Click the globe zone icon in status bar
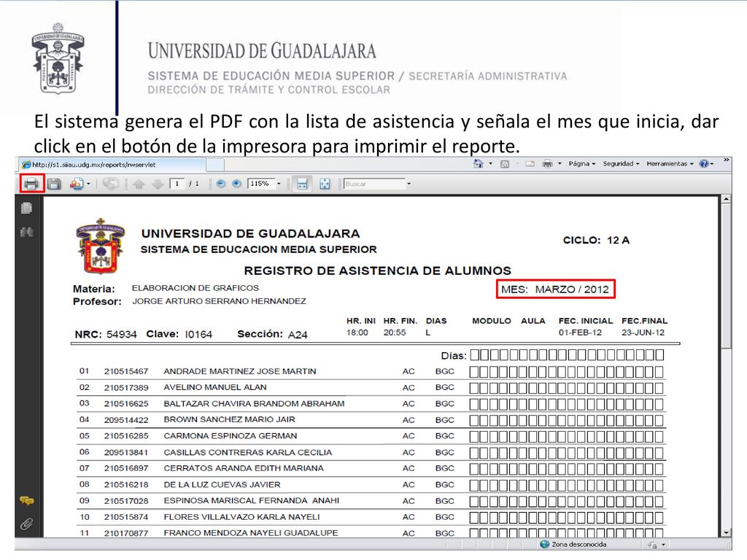 tap(544, 544)
